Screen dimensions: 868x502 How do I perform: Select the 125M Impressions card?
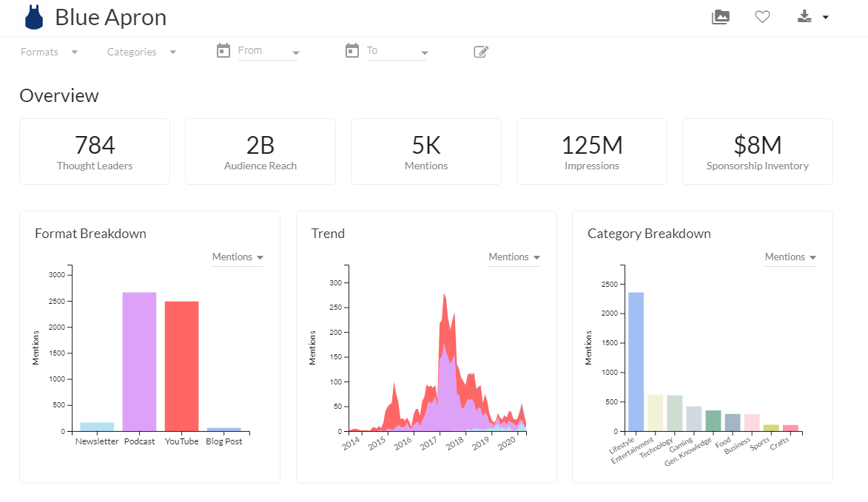(592, 152)
